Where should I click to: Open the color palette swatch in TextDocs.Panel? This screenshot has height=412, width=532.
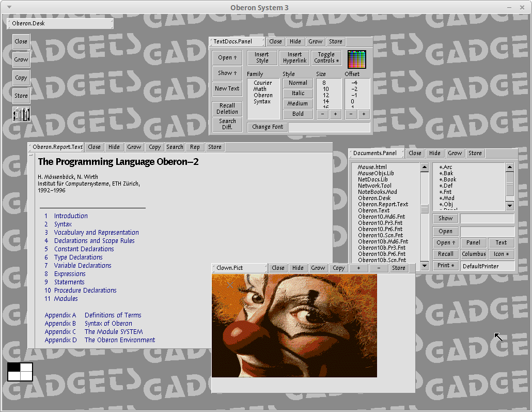click(x=356, y=59)
